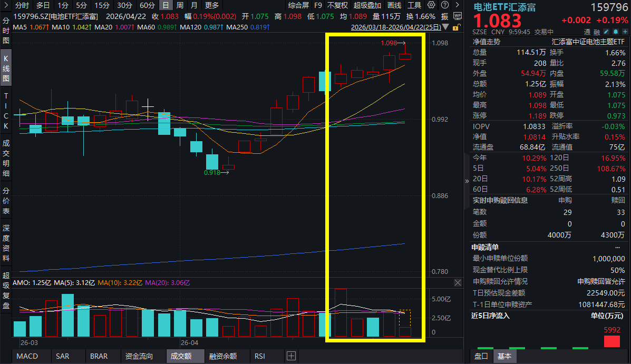631x364 pixels.
Task: Toggle the orange date range lock icon
Action: point(457,26)
